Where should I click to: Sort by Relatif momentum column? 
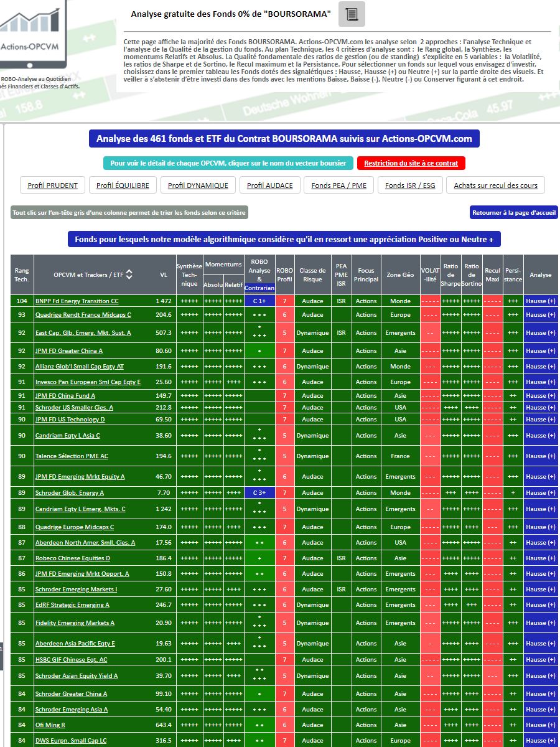233,284
